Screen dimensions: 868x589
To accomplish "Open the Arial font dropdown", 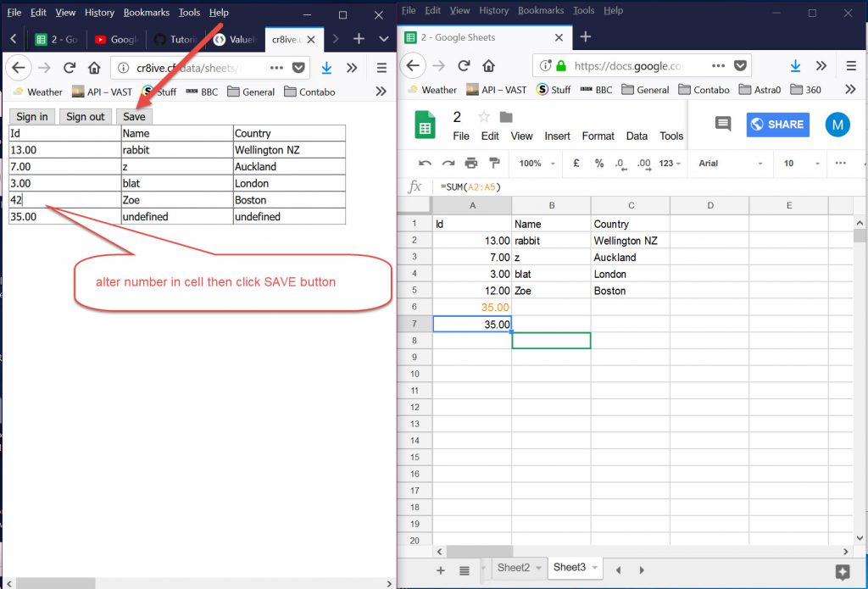I will click(x=730, y=164).
